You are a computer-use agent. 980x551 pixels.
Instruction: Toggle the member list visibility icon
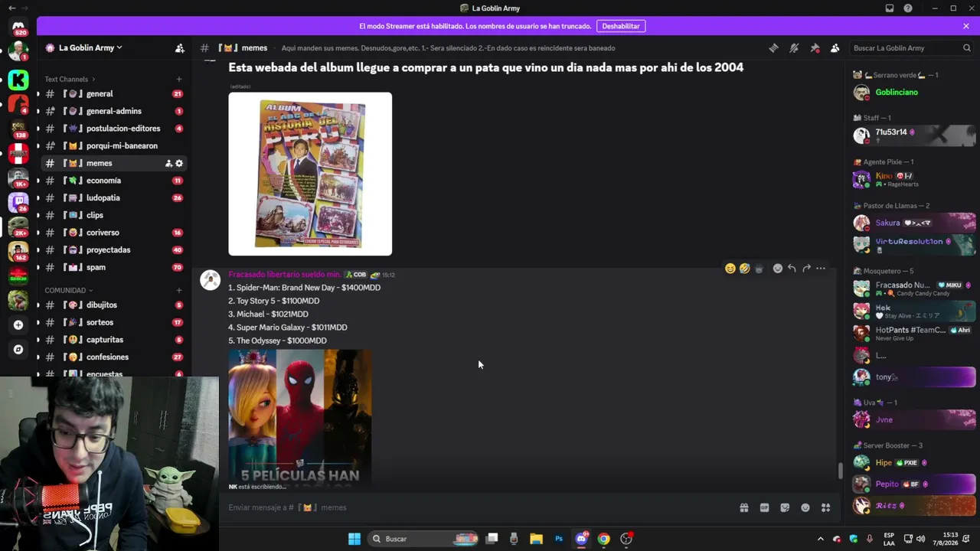(x=835, y=47)
